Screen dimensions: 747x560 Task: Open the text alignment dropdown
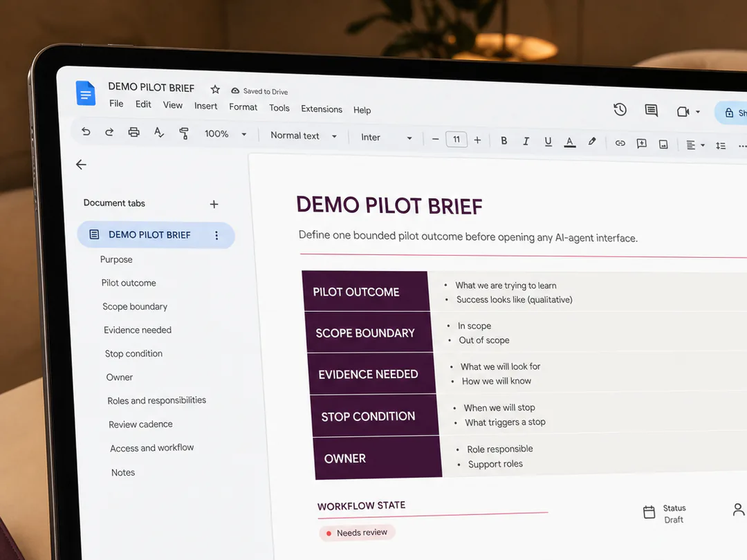(695, 144)
